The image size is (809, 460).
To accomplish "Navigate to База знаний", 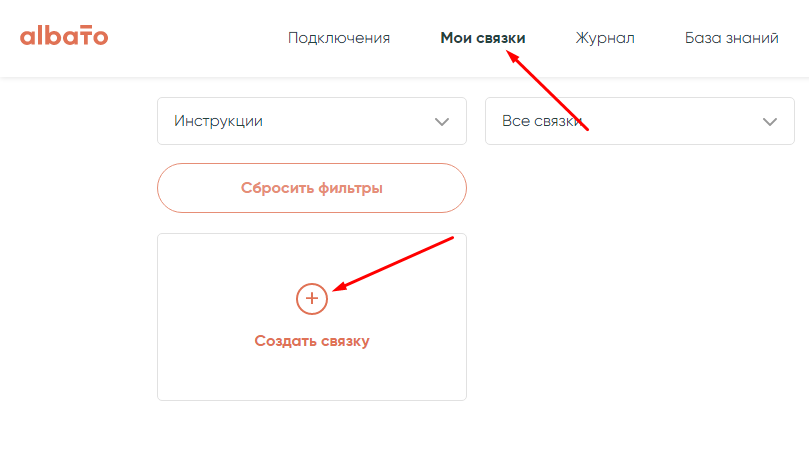I will (x=732, y=38).
